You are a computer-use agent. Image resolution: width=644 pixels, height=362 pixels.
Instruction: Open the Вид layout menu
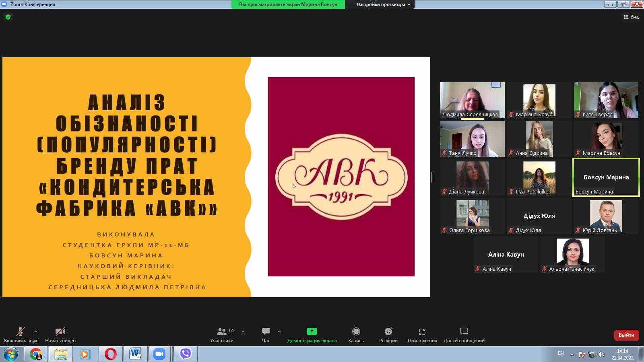pos(631,17)
